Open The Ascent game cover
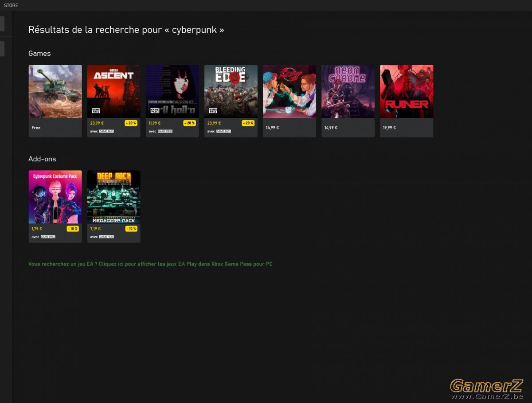 114,91
